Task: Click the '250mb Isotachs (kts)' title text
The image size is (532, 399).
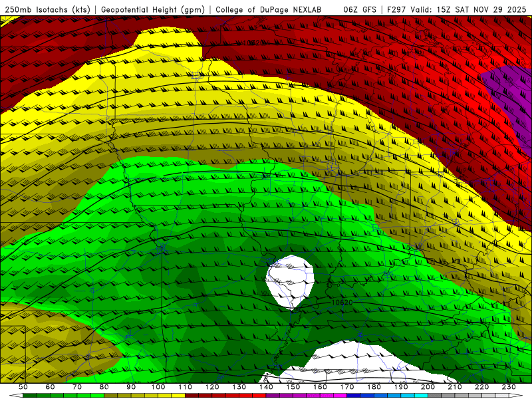Action: click(48, 10)
